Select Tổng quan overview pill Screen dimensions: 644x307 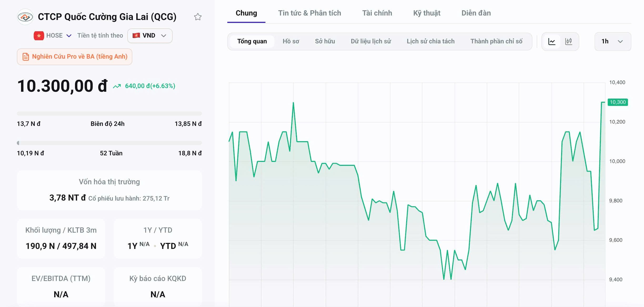coord(252,41)
